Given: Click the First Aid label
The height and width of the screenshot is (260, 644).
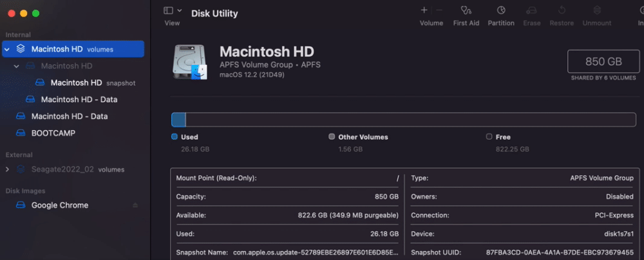Looking at the screenshot, I should (466, 23).
